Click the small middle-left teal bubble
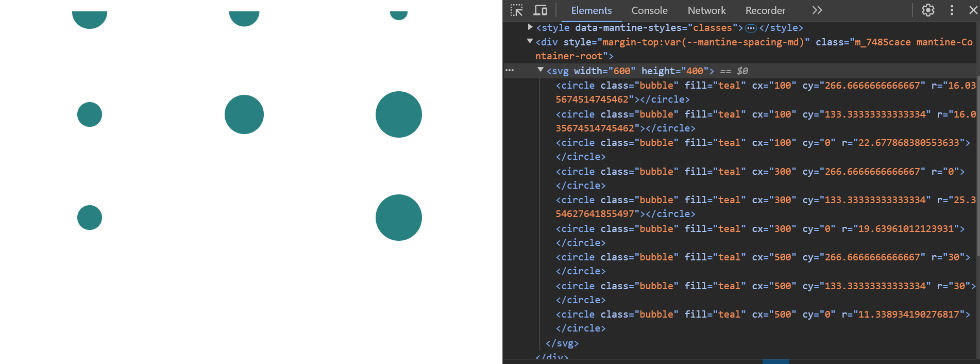Screen dimensions: 980x364 coord(90,114)
